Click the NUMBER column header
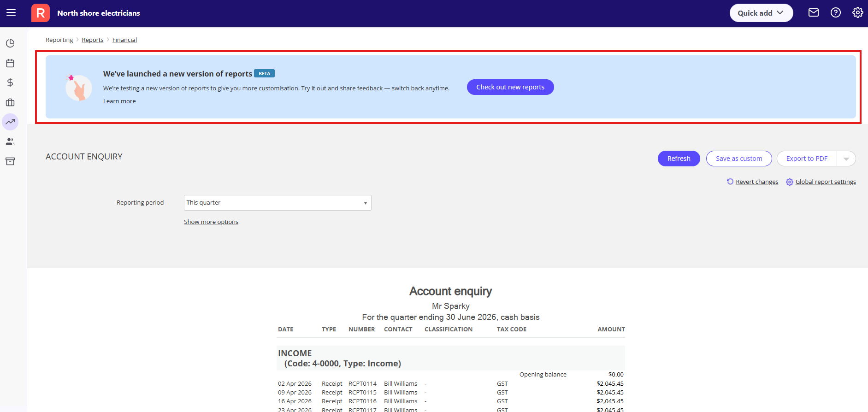 click(x=362, y=330)
